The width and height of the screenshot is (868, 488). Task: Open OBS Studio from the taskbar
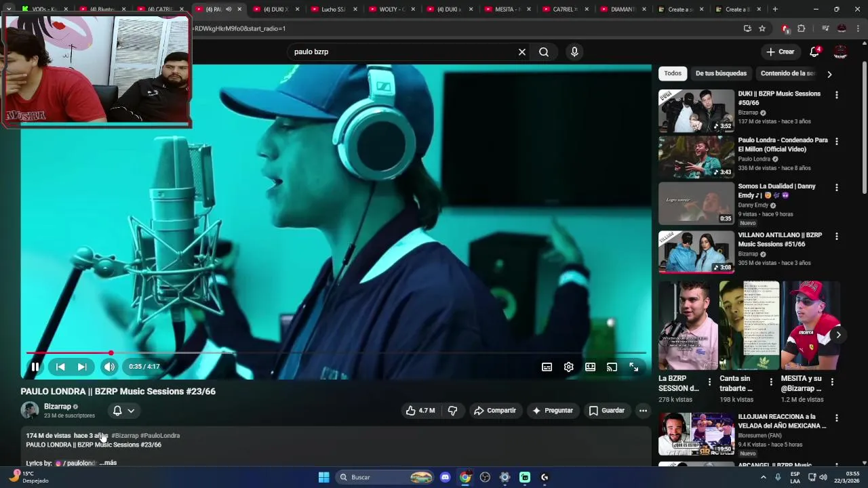click(485, 477)
